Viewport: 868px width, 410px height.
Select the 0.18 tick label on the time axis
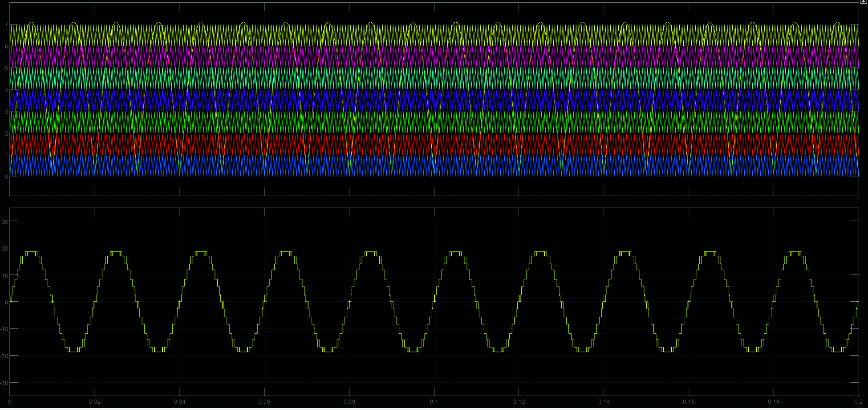(x=774, y=402)
